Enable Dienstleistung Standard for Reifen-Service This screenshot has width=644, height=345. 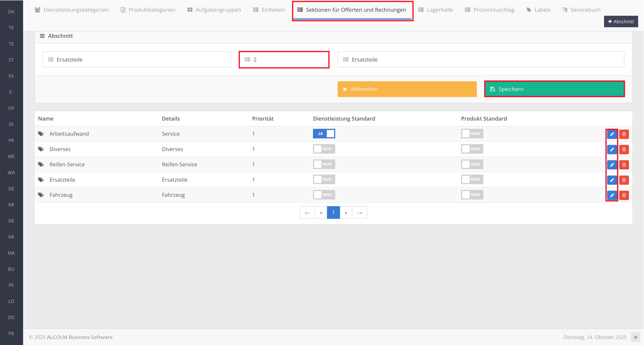(x=324, y=164)
